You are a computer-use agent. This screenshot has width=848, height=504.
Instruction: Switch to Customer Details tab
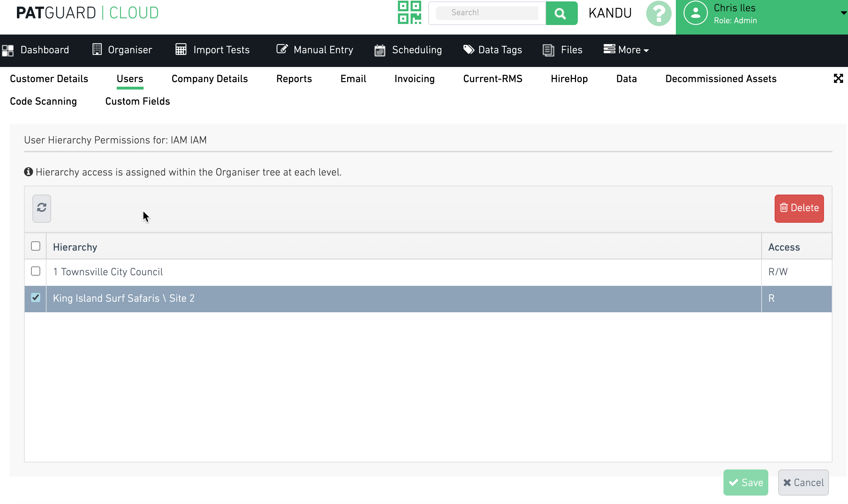click(49, 79)
